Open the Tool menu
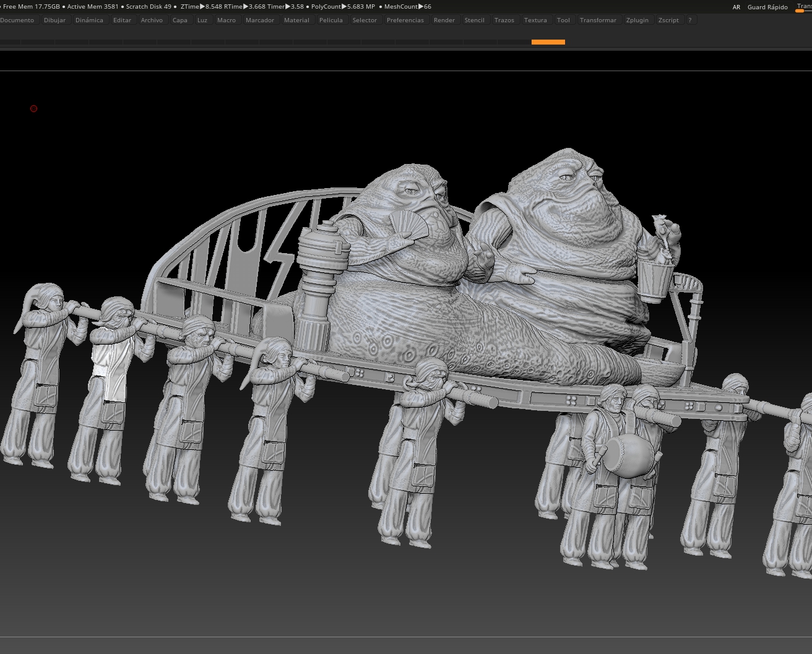This screenshot has width=812, height=654. 563,20
